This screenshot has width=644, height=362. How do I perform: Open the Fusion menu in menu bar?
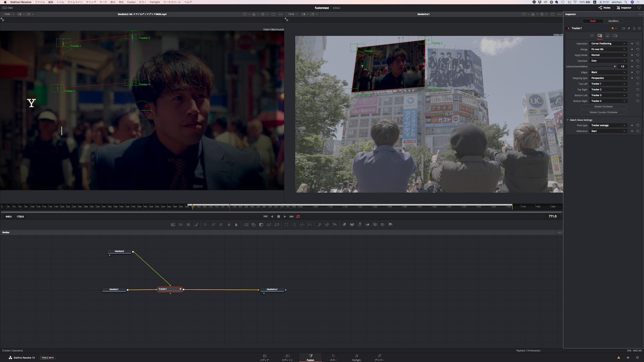tap(131, 2)
